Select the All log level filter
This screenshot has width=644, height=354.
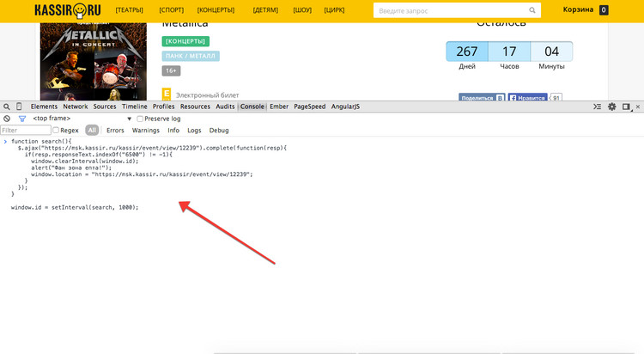coord(91,131)
